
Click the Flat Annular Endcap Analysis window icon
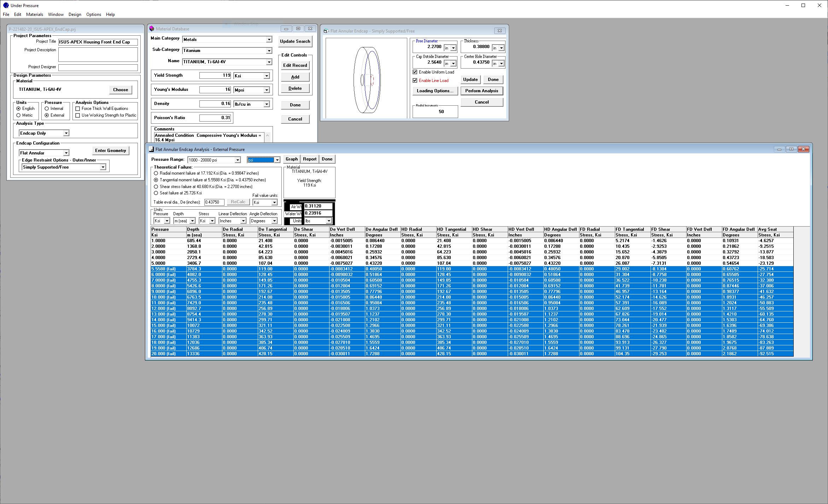(151, 149)
